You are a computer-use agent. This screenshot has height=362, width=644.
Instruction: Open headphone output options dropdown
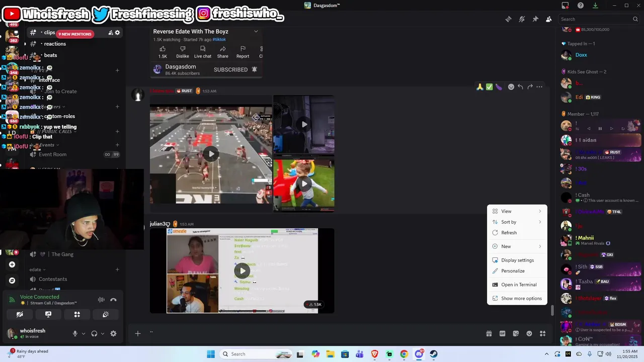pos(103,333)
